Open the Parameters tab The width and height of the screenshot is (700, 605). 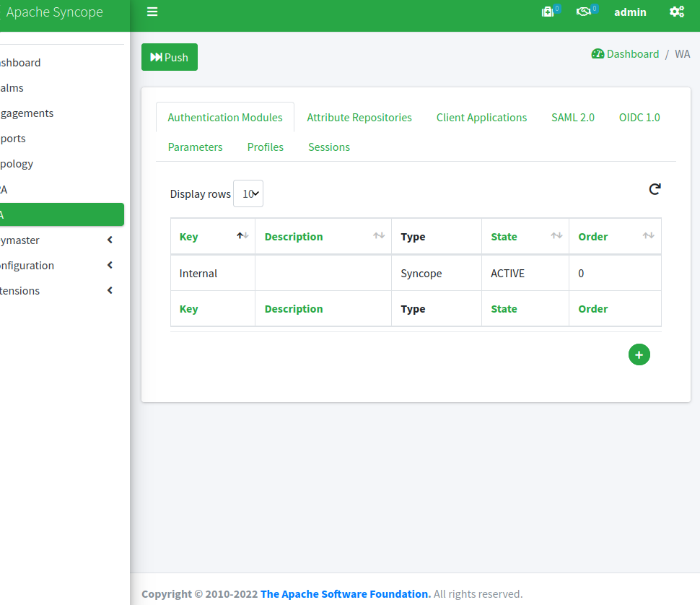pos(195,147)
